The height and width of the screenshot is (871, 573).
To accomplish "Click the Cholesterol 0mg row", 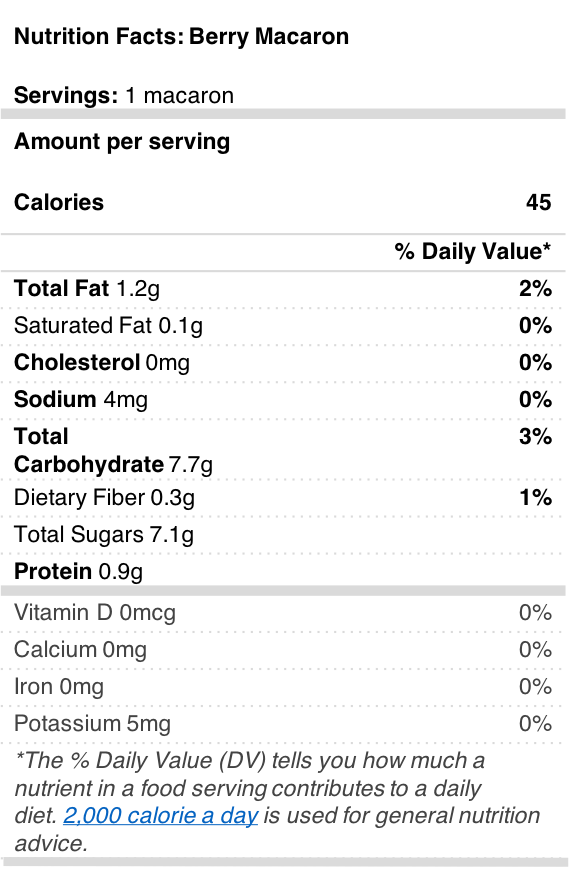I will tap(283, 363).
